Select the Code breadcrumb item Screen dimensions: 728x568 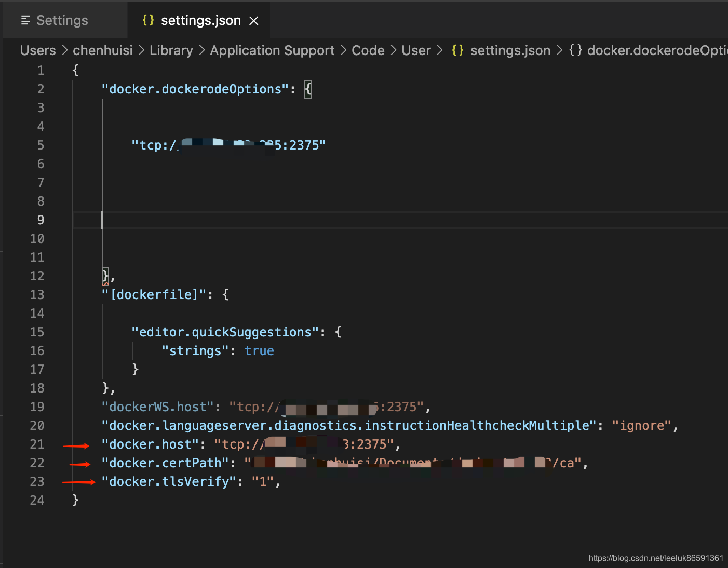tap(368, 50)
